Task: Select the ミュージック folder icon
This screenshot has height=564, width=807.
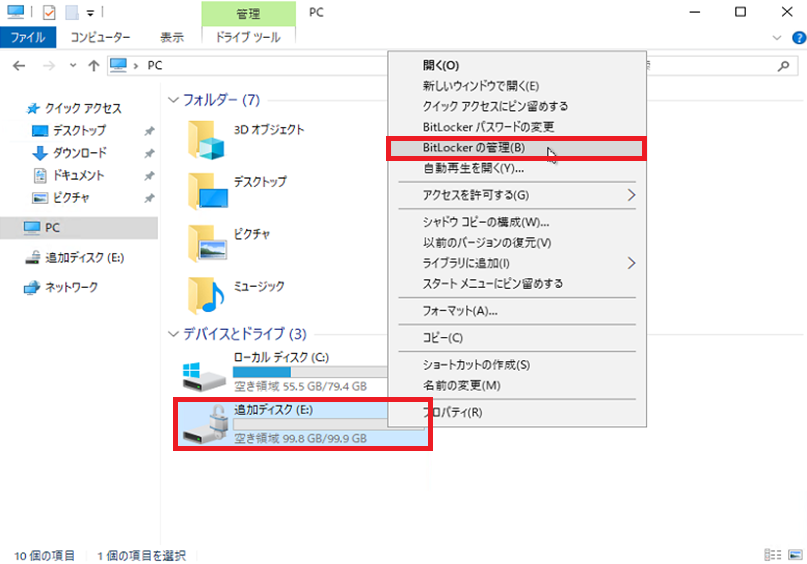Action: click(x=206, y=295)
